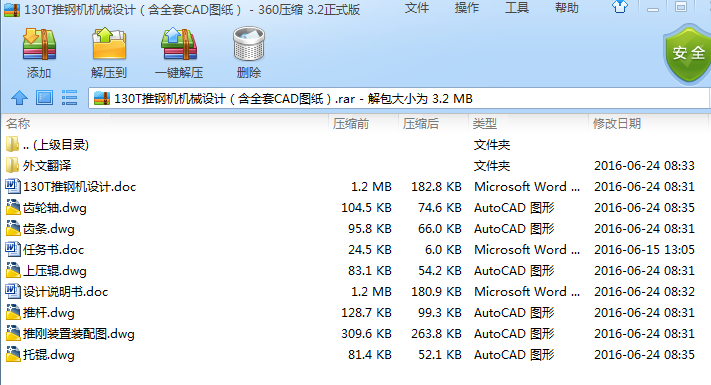
Task: Click the Word icon of 任务书.doc
Action: click(13, 249)
